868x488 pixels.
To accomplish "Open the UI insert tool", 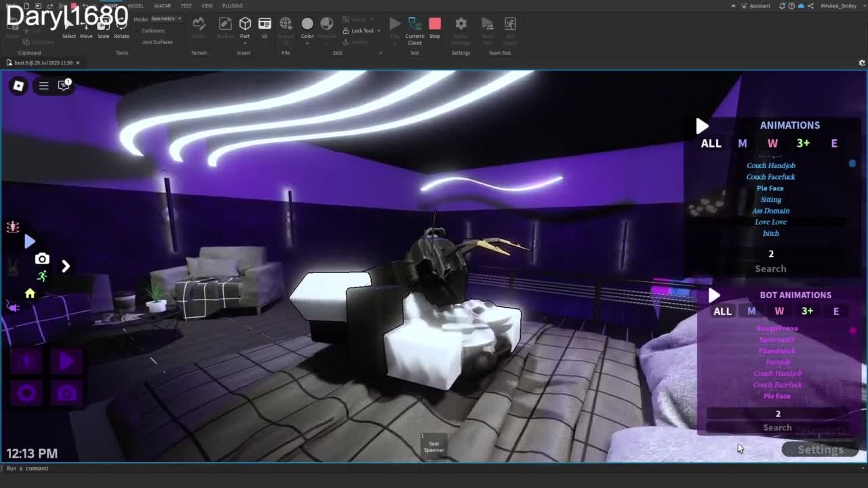I will coord(264,28).
